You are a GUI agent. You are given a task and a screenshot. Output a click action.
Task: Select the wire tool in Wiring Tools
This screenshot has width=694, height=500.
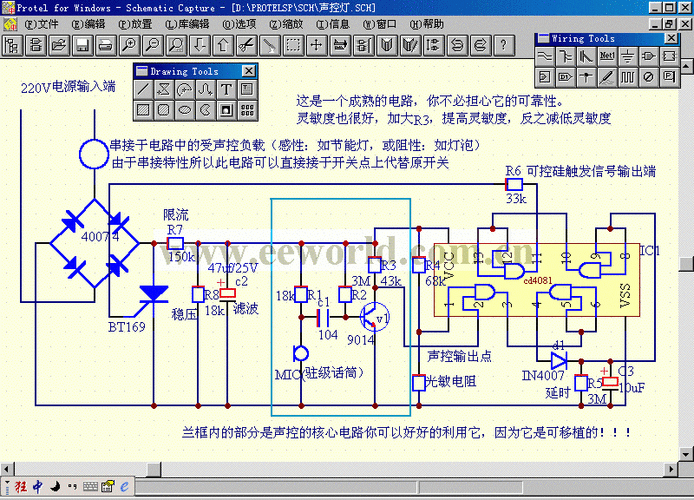tap(545, 57)
